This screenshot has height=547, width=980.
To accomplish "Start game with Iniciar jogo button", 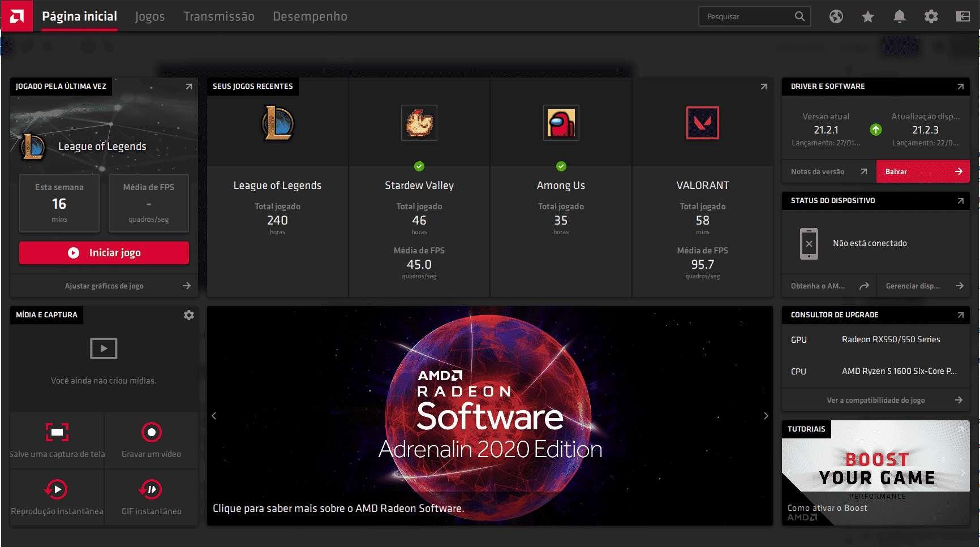I will (x=104, y=253).
